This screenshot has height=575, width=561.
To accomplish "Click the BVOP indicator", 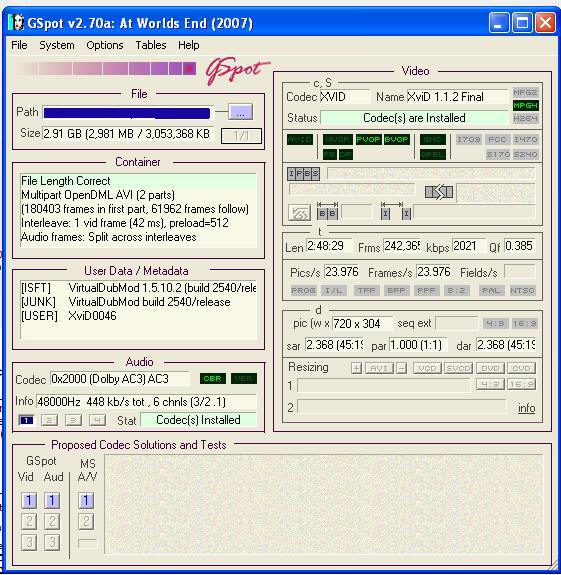I will point(396,139).
